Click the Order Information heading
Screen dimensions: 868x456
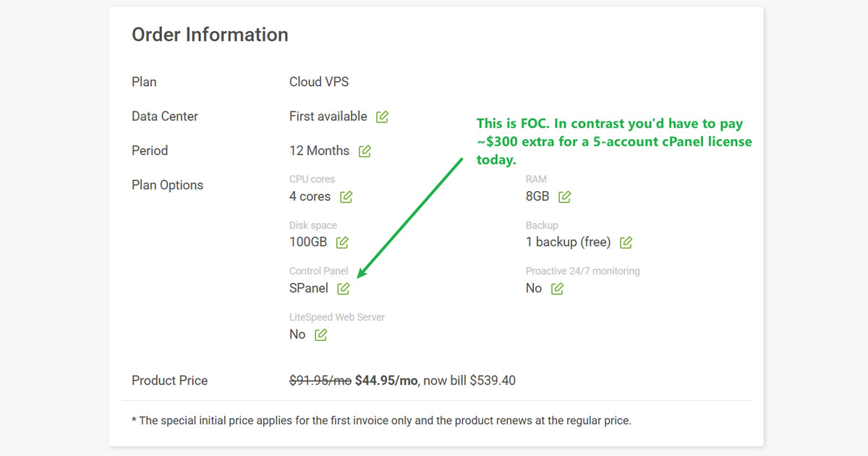coord(210,34)
